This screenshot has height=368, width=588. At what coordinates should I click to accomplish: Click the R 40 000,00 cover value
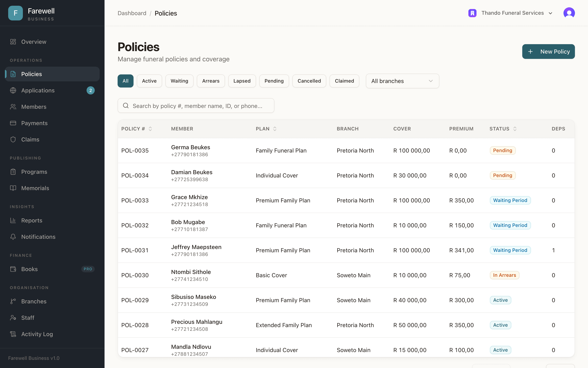click(x=410, y=300)
